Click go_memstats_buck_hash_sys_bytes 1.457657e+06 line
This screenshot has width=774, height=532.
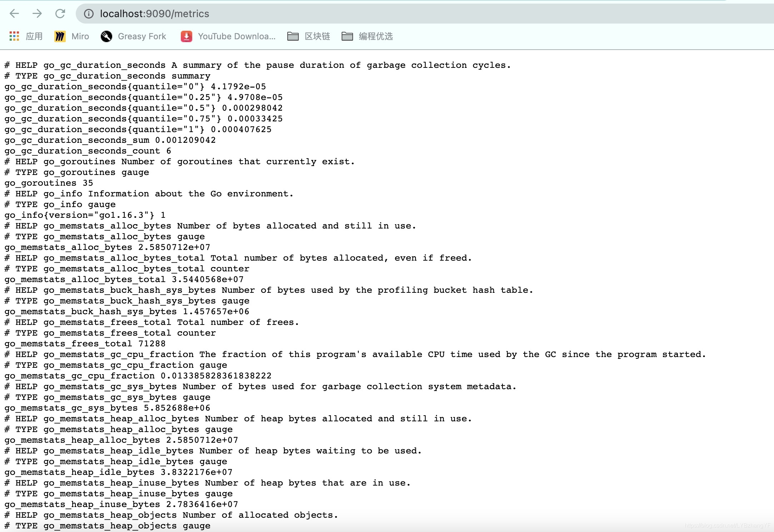pyautogui.click(x=127, y=312)
